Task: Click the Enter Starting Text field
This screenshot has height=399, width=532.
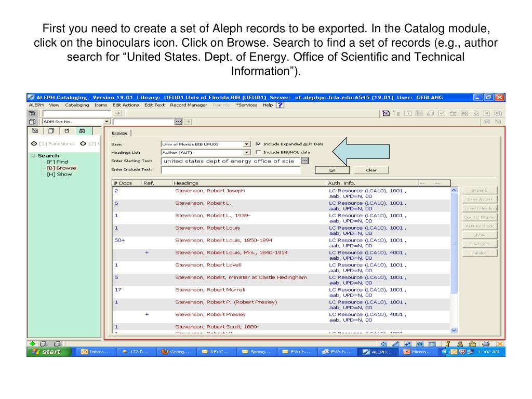Action: click(x=231, y=161)
